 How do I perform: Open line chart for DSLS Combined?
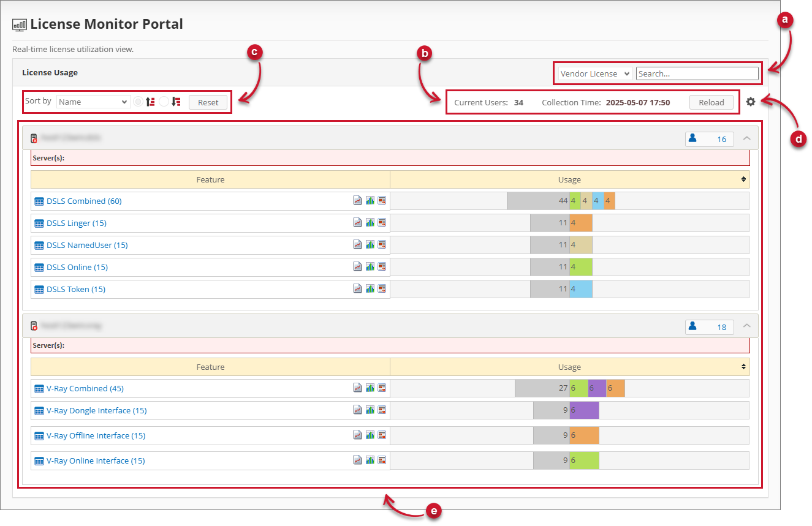pos(358,200)
